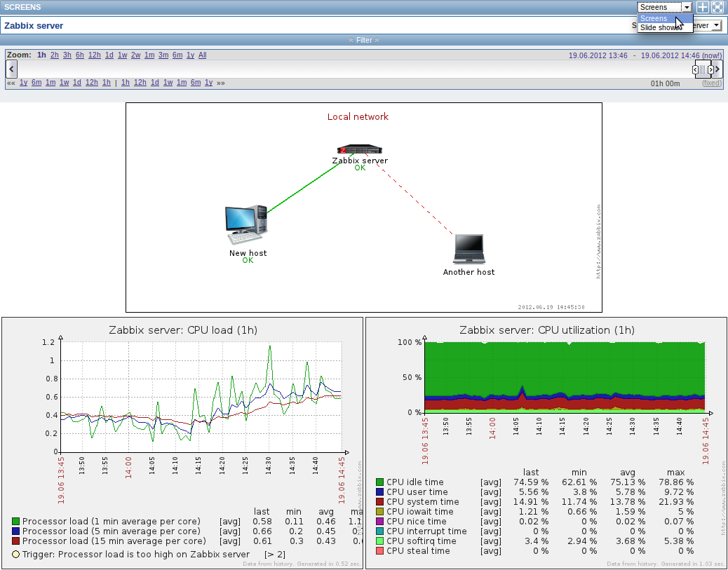Select Screens option in dropdown list
The height and width of the screenshot is (570, 728).
(665, 18)
